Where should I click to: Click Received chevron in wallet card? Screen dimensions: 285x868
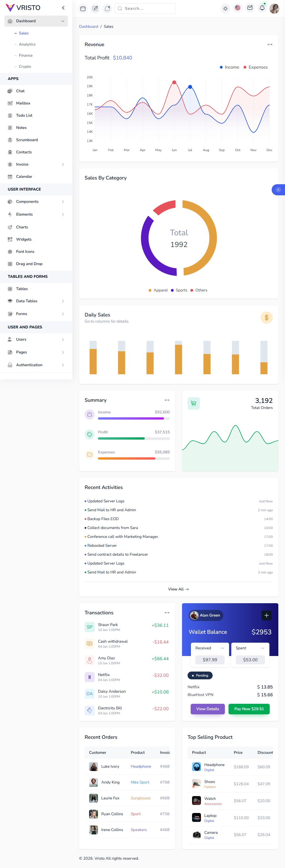pyautogui.click(x=222, y=648)
